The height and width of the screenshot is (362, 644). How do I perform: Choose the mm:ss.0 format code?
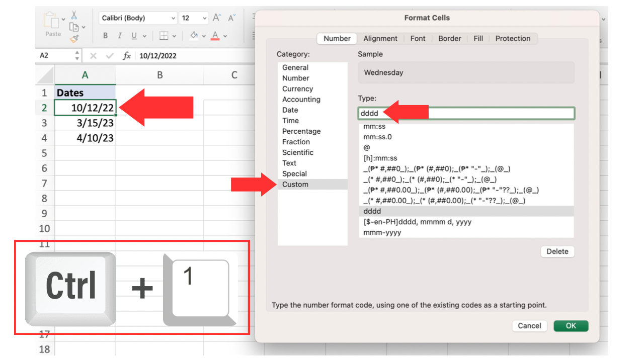466,137
